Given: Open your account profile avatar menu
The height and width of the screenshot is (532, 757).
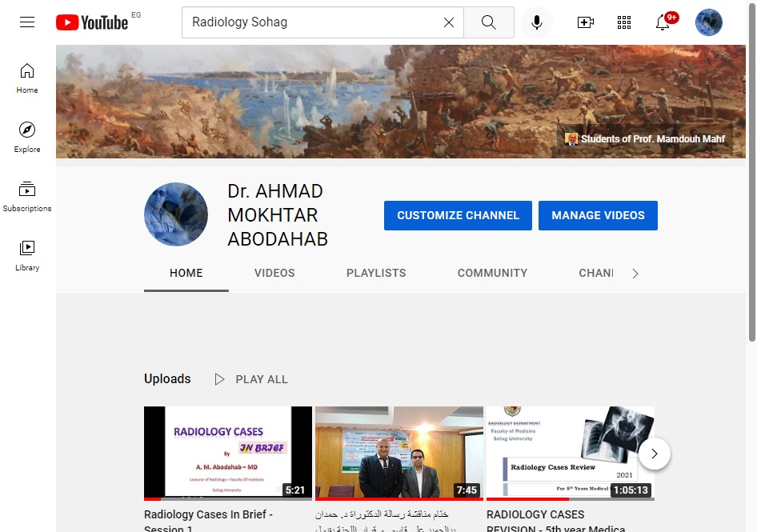Looking at the screenshot, I should [x=708, y=22].
